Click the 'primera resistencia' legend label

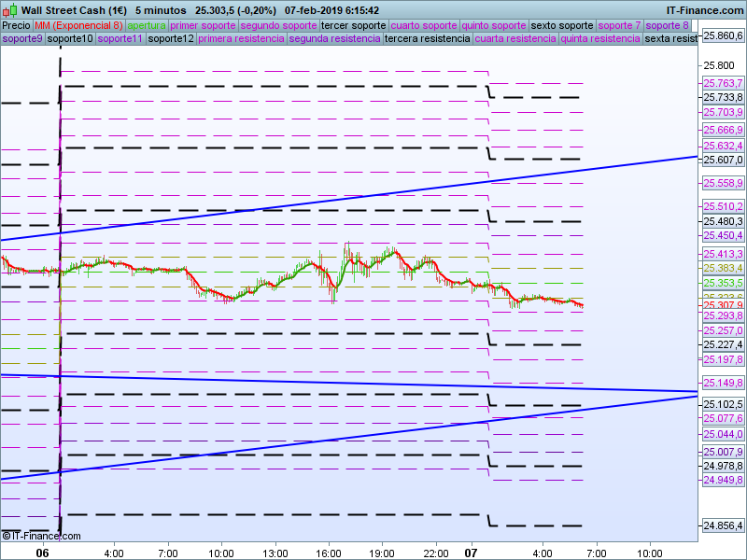[x=241, y=39]
